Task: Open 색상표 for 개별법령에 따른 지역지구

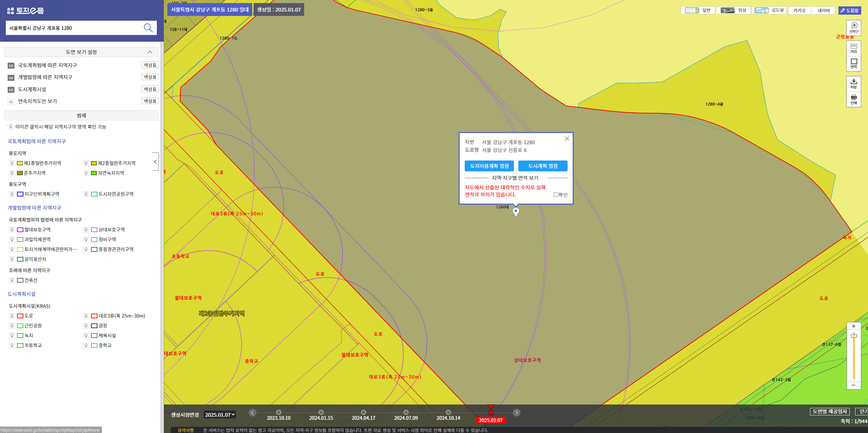Action: click(150, 77)
